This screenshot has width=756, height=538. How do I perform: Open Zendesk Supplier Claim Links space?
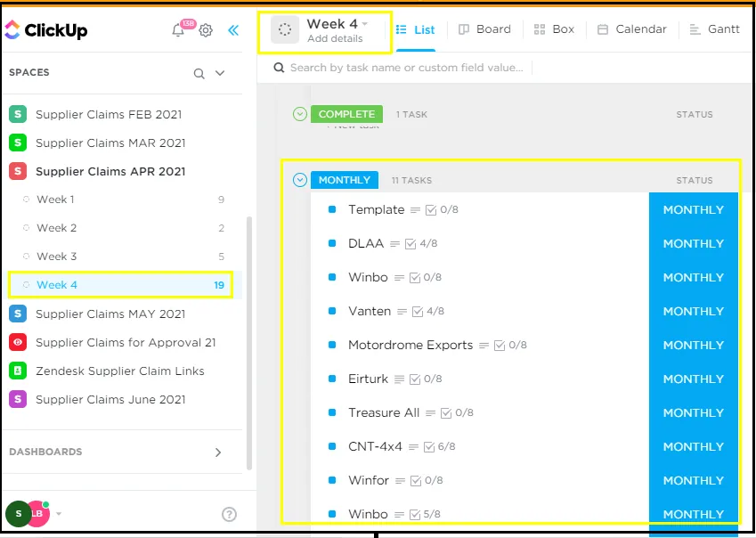point(120,371)
